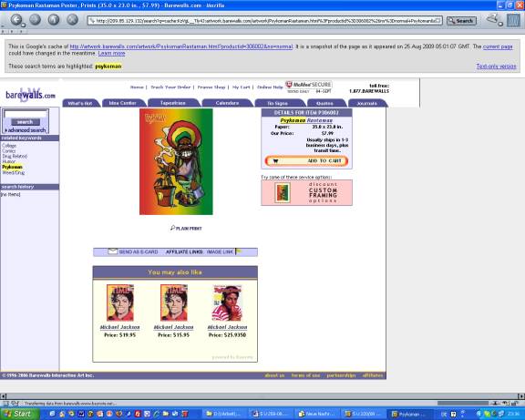
Task: Click the Plain Print magnifier link
Action: click(x=186, y=229)
